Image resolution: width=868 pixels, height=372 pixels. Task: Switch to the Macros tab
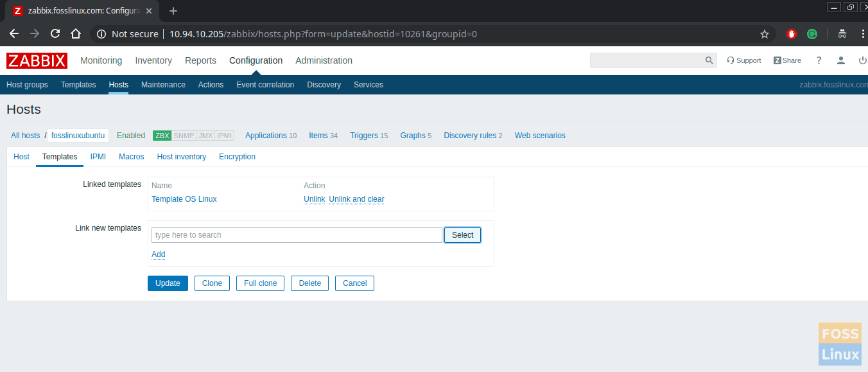[132, 157]
